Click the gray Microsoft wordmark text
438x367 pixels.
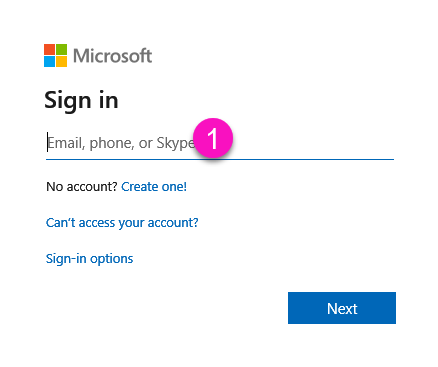112,56
